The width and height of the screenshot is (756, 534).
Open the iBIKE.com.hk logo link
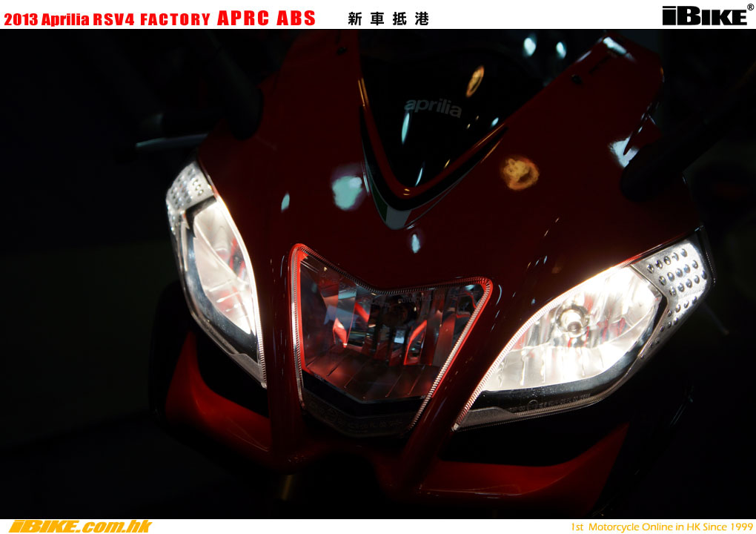tap(80, 527)
